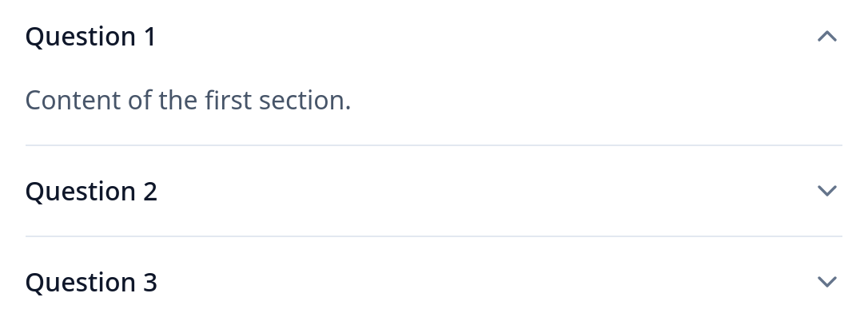Click empty space in the Question 3 header row

[487, 282]
